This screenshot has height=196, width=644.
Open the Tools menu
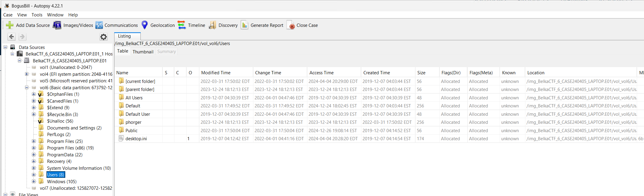[x=37, y=15]
